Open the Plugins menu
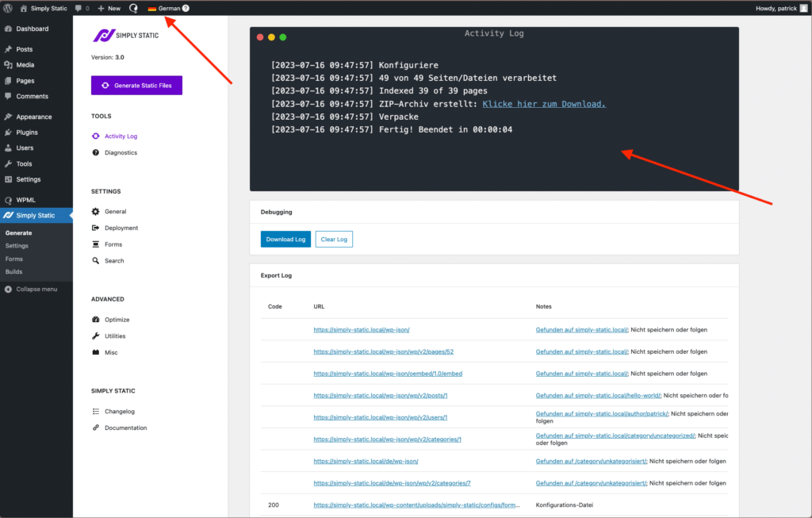The width and height of the screenshot is (812, 518). (27, 132)
